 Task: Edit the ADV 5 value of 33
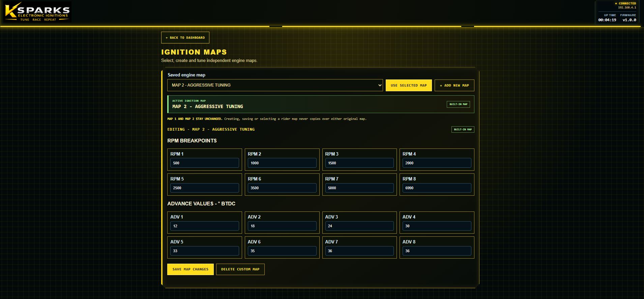(205, 251)
